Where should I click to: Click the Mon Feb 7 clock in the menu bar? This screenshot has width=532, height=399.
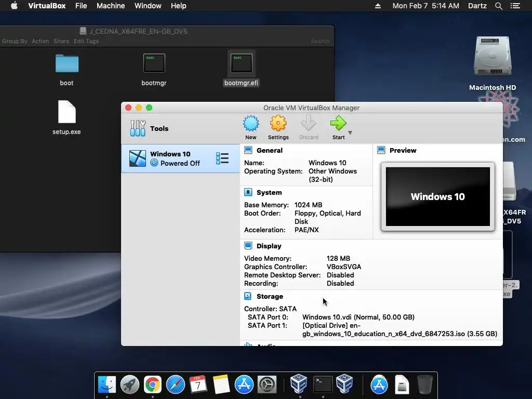tap(426, 6)
